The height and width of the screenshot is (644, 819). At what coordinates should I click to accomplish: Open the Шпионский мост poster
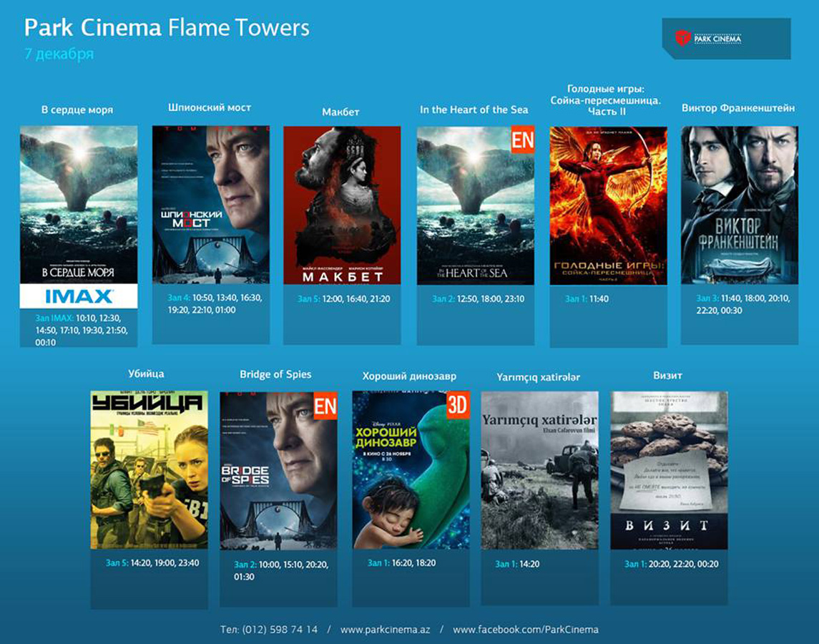click(211, 205)
